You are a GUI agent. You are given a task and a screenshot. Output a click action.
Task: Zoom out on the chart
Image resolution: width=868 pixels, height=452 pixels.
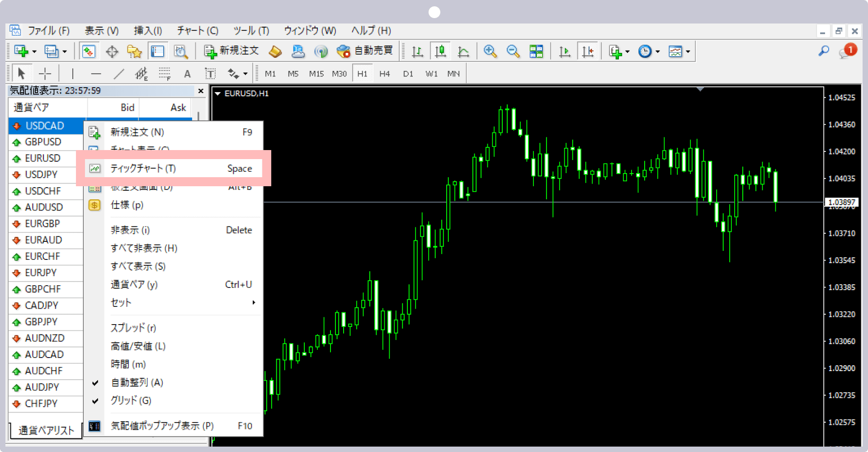click(513, 51)
